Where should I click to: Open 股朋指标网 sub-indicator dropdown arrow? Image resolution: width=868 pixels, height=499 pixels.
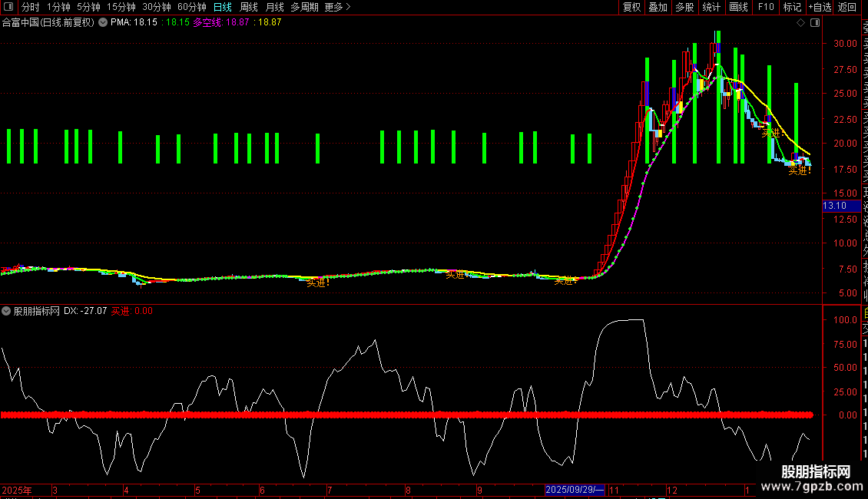6,312
